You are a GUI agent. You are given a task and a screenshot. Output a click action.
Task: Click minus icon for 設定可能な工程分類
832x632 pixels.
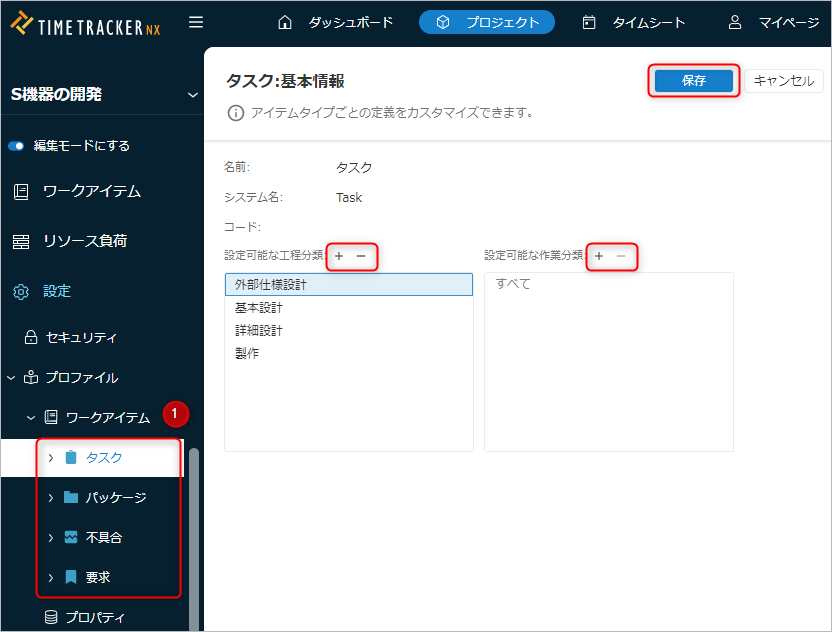click(361, 257)
